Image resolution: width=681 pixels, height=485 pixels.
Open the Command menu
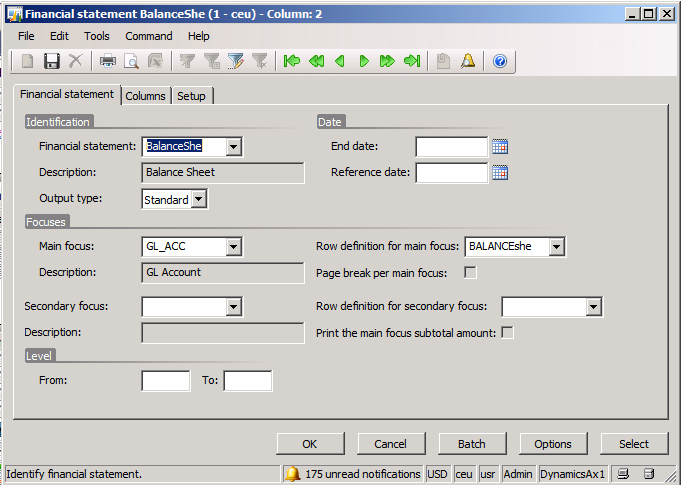(x=149, y=36)
